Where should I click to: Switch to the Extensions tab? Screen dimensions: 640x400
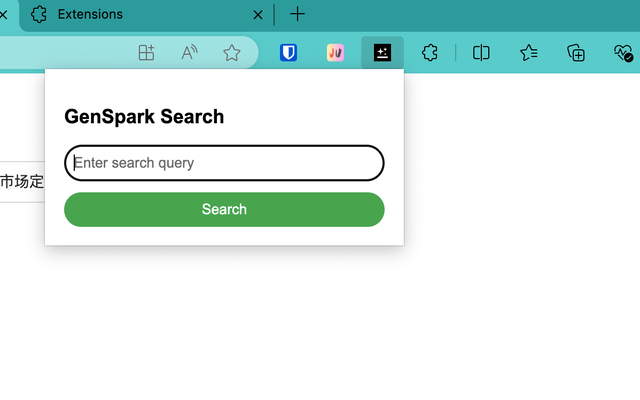pos(147,15)
